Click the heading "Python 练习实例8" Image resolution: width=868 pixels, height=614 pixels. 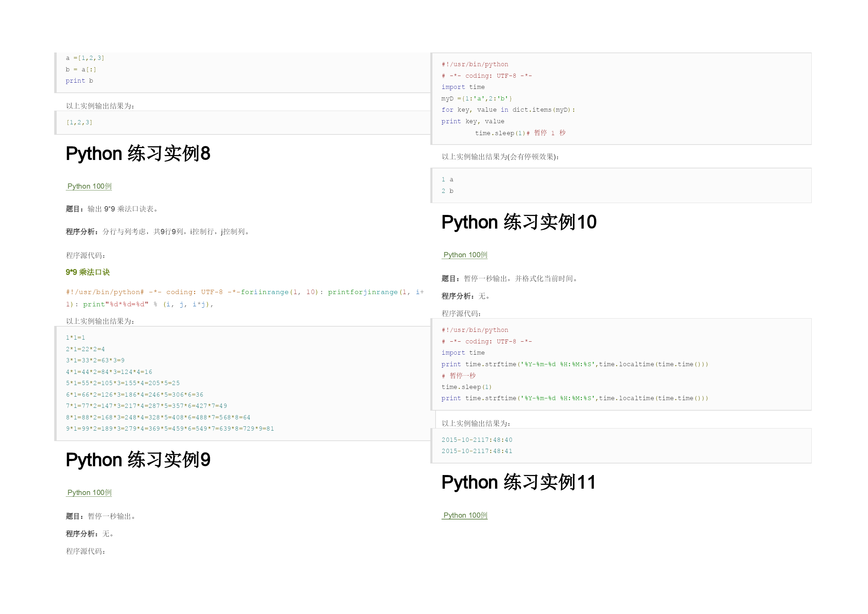138,153
